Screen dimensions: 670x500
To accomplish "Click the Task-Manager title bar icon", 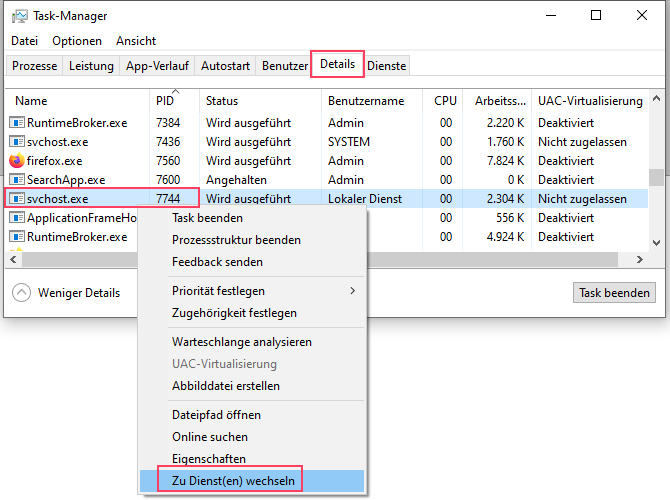I will click(x=20, y=16).
